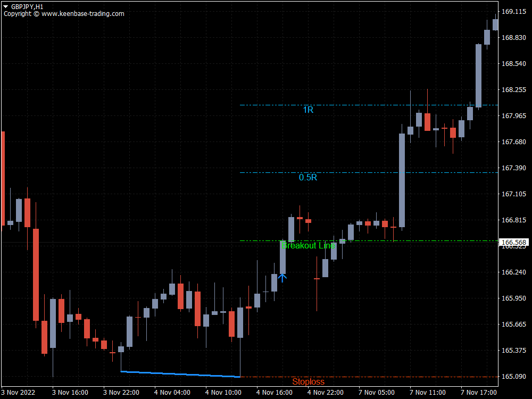The image size is (532, 399).
Task: Click the 165.090 price axis label
Action: tap(514, 377)
